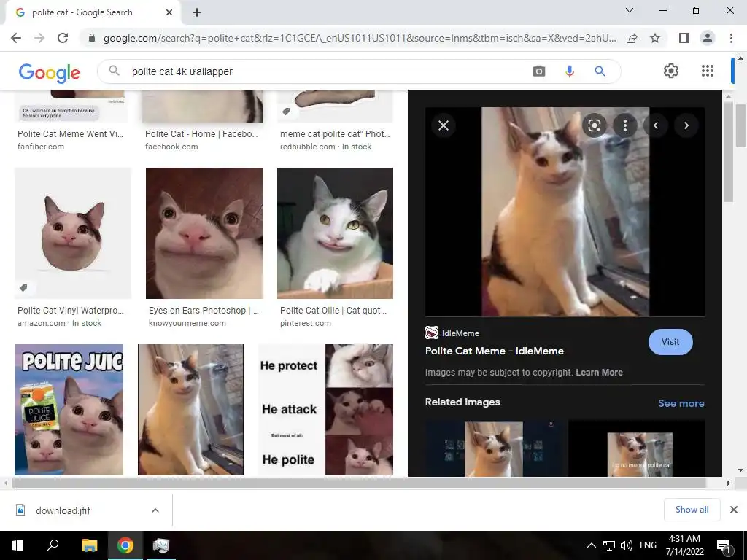747x560 pixels.
Task: Click the ENG input language indicator
Action: click(648, 545)
